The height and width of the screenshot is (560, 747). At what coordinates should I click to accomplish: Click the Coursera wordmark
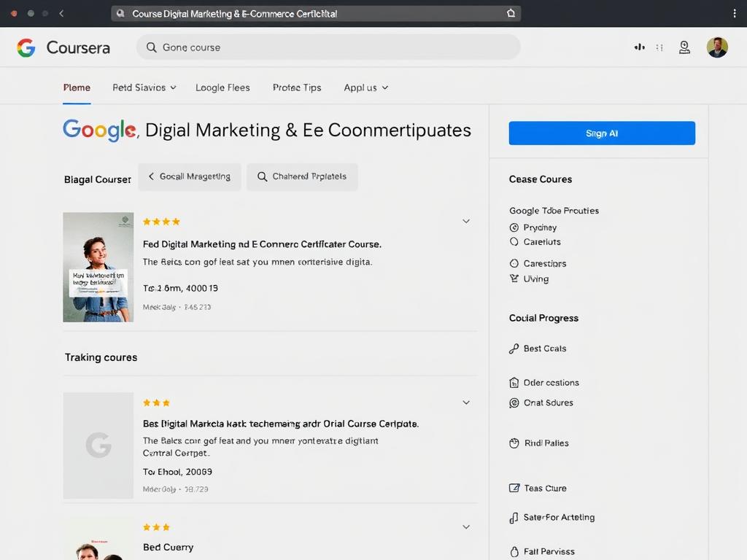[78, 47]
